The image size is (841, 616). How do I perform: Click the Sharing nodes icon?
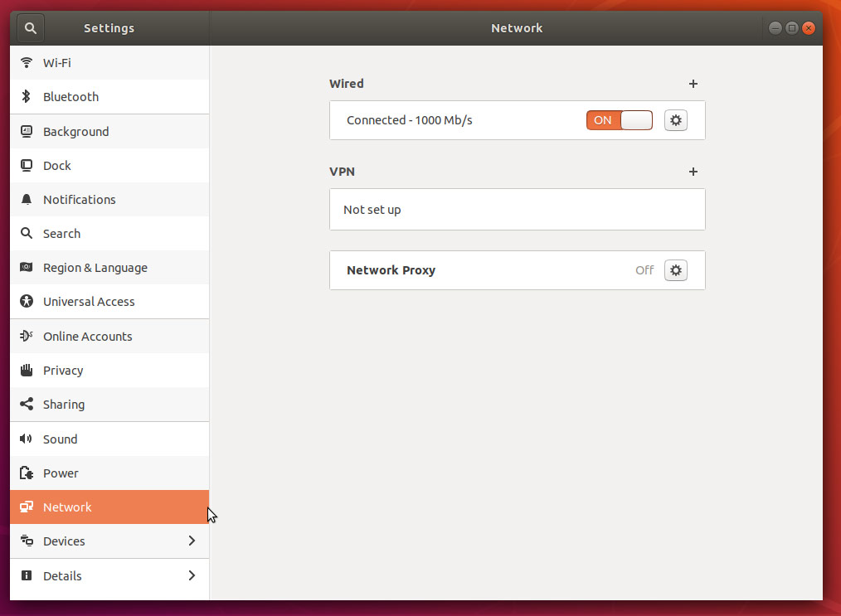coord(27,405)
